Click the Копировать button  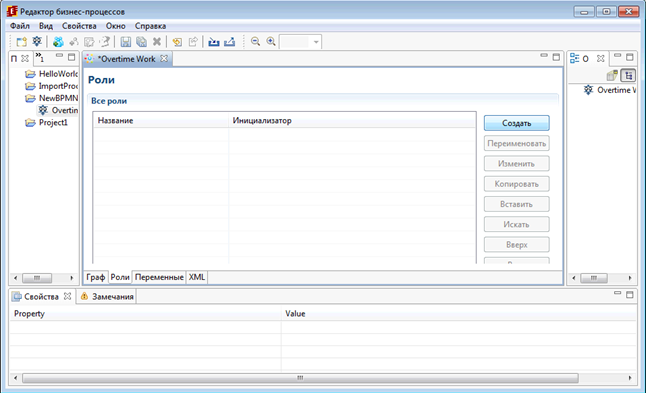point(517,184)
